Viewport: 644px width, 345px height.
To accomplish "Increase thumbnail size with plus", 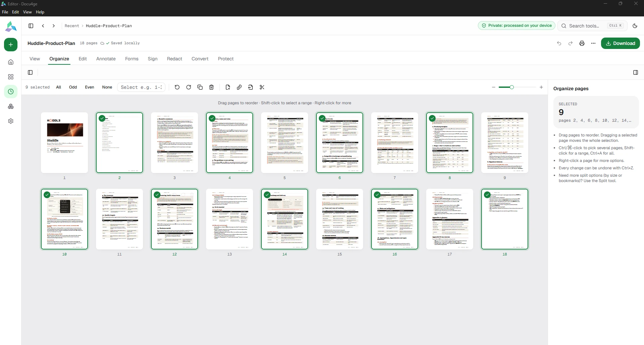I will pyautogui.click(x=541, y=87).
